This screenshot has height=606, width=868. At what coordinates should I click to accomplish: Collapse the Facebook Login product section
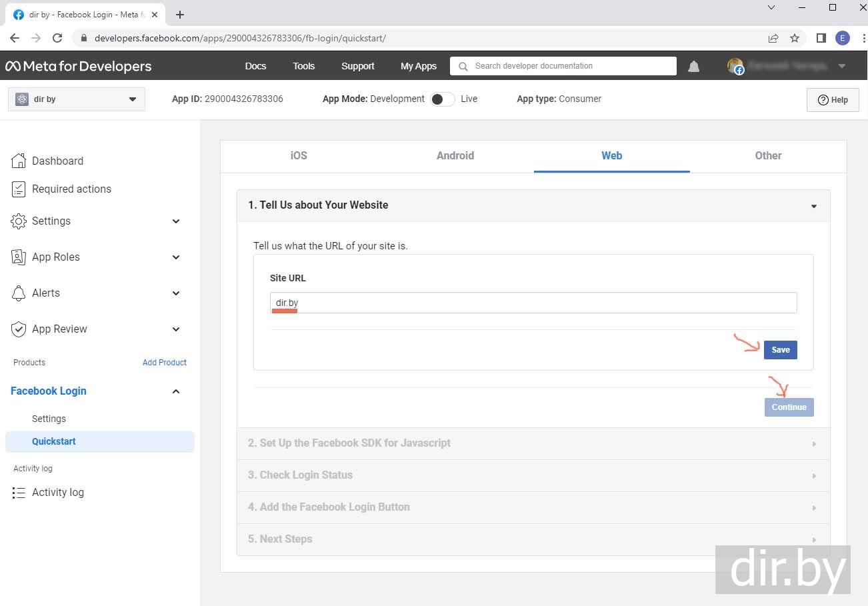[x=176, y=391]
